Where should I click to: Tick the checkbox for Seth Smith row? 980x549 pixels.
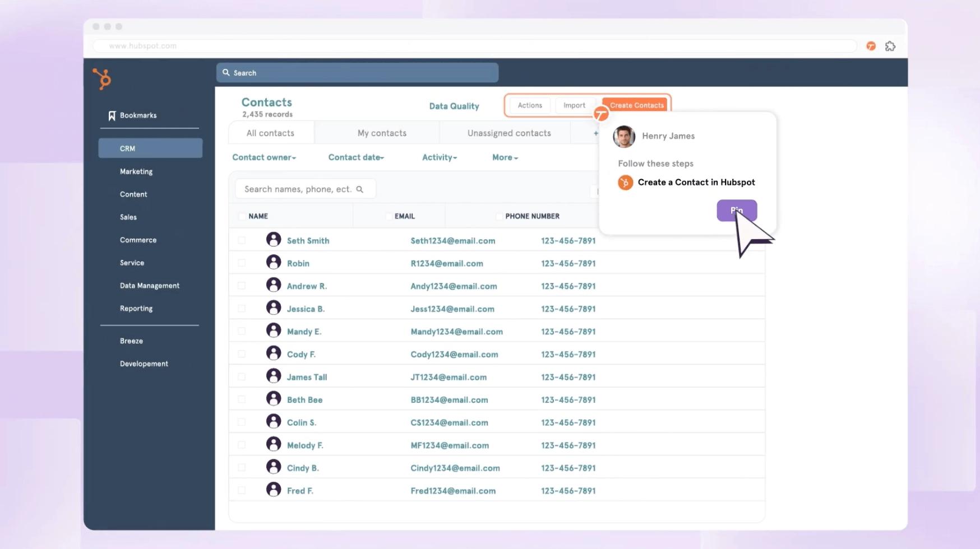pyautogui.click(x=242, y=240)
